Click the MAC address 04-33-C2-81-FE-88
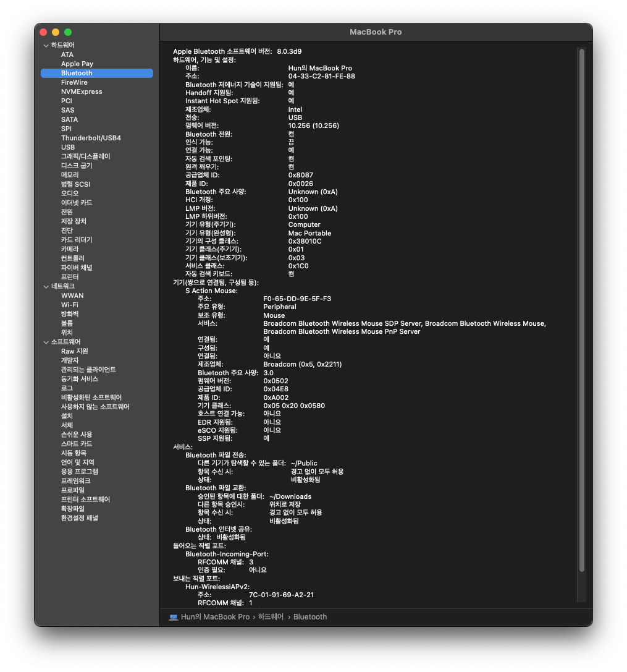The image size is (627, 672). coord(322,76)
